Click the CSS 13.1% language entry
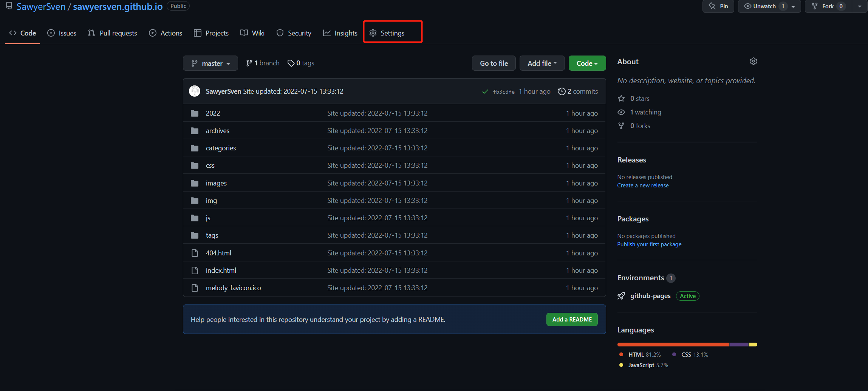 click(690, 354)
